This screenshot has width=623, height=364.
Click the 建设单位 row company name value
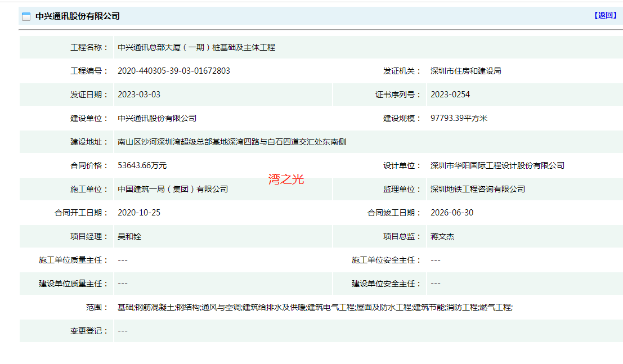point(156,118)
